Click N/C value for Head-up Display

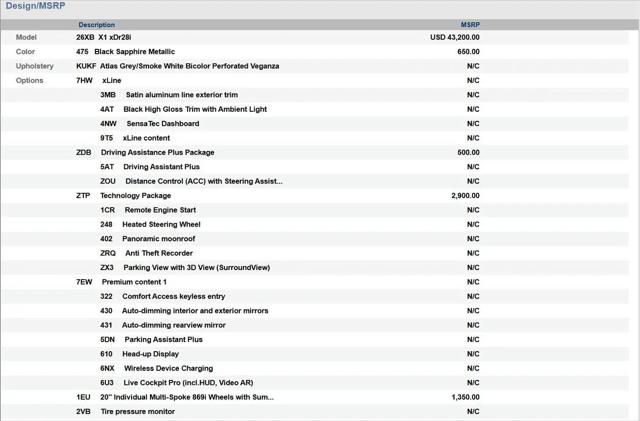click(x=473, y=354)
